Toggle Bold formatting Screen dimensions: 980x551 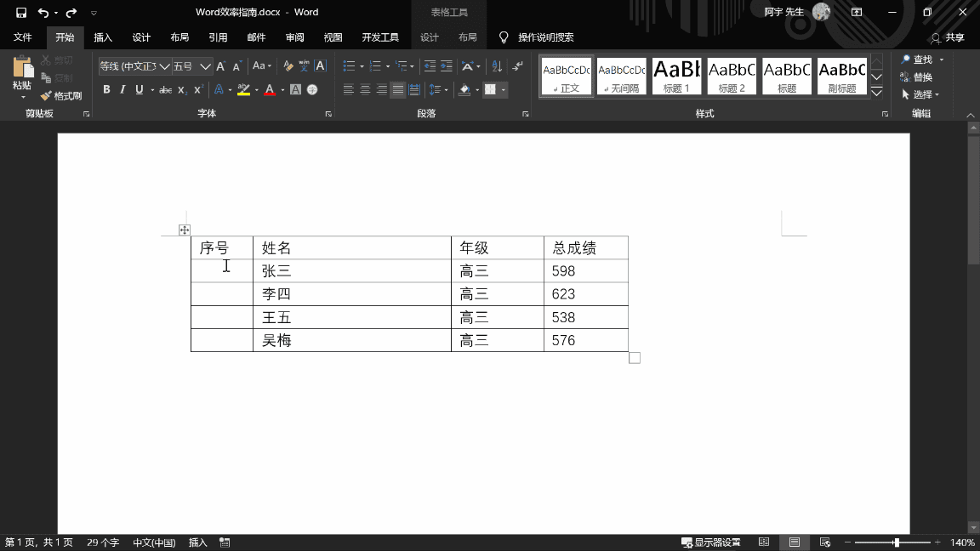[x=106, y=90]
